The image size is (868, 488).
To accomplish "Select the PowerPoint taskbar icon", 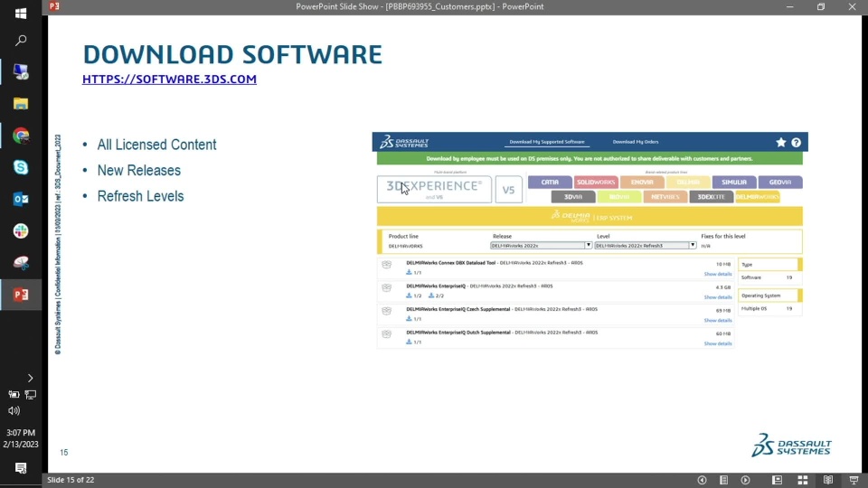I will tap(21, 295).
